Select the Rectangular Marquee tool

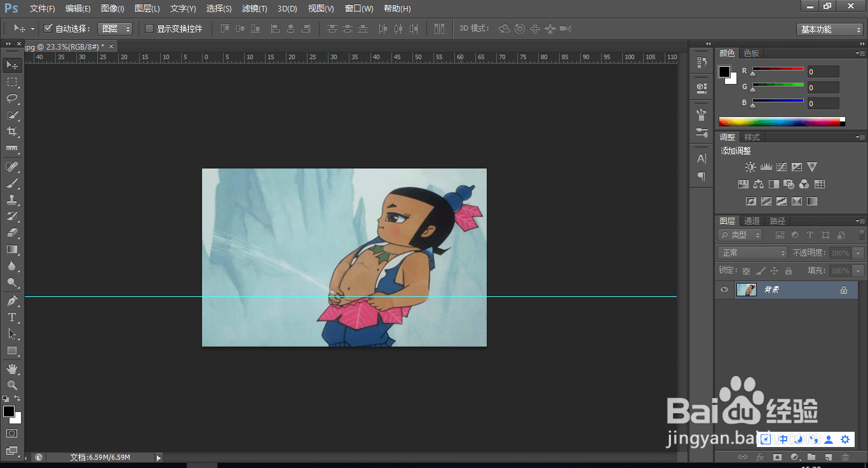tap(12, 82)
